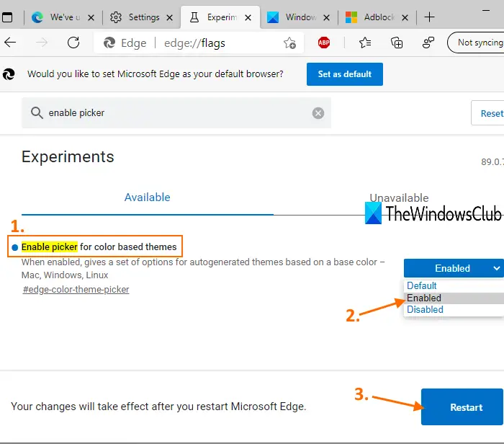Image resolution: width=504 pixels, height=444 pixels.
Task: Close the Windows tab
Action: click(326, 17)
